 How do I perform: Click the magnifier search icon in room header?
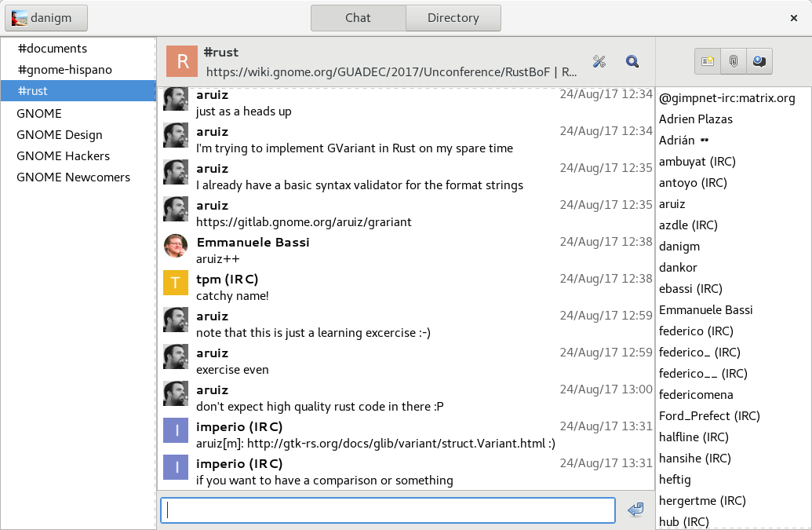tap(632, 61)
